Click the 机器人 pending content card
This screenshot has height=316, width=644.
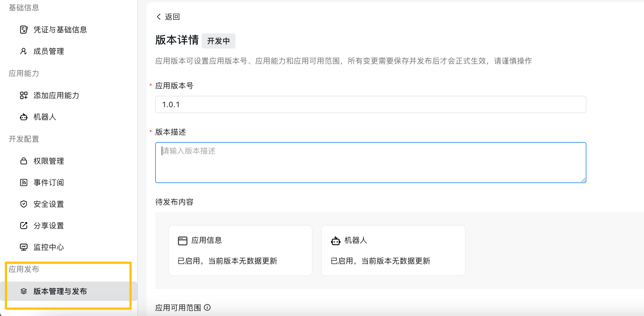(393, 250)
